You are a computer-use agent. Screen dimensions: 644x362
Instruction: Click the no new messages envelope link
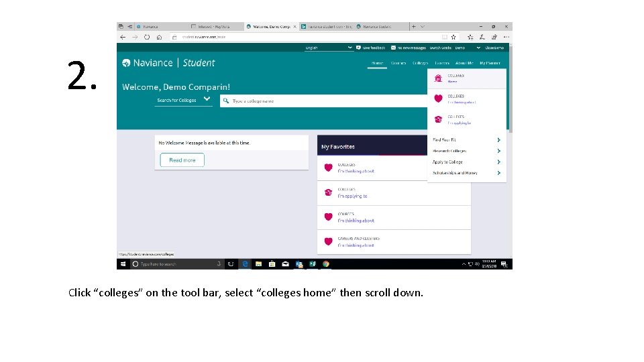(409, 48)
